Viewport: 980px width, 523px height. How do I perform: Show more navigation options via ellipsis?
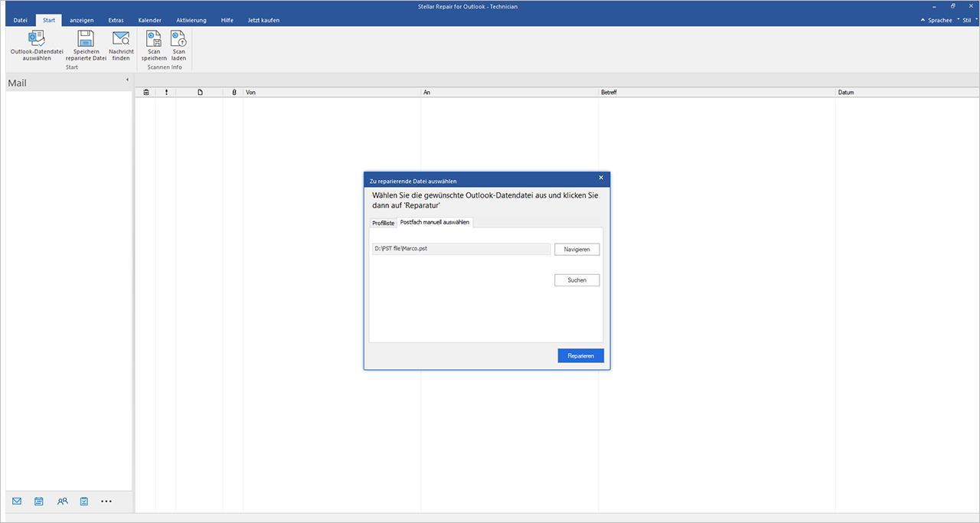tap(106, 502)
